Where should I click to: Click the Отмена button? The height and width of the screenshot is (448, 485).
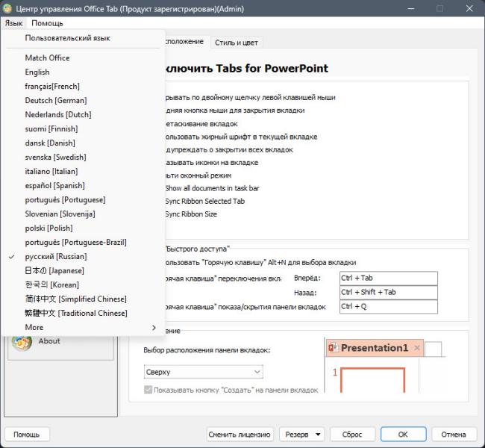[x=454, y=435]
